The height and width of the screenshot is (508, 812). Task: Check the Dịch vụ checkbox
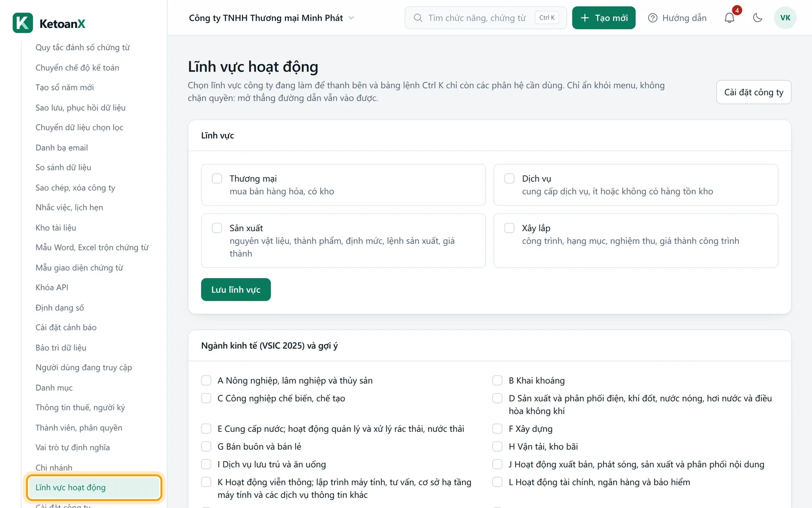click(x=510, y=178)
